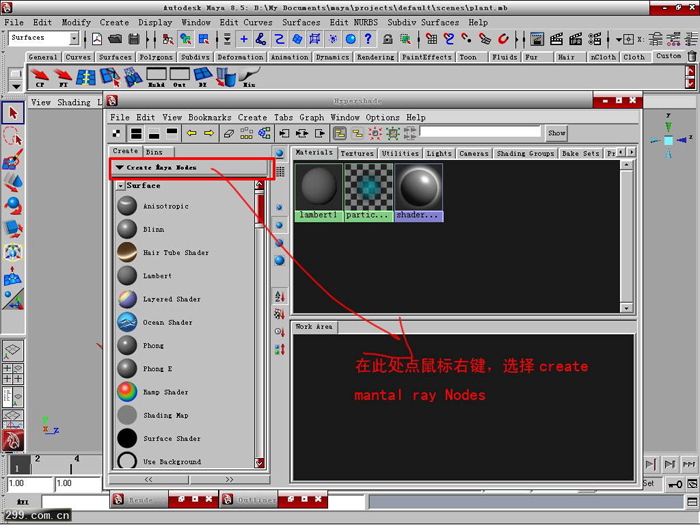700x525 pixels.
Task: Switch to the Textures tab
Action: point(357,153)
